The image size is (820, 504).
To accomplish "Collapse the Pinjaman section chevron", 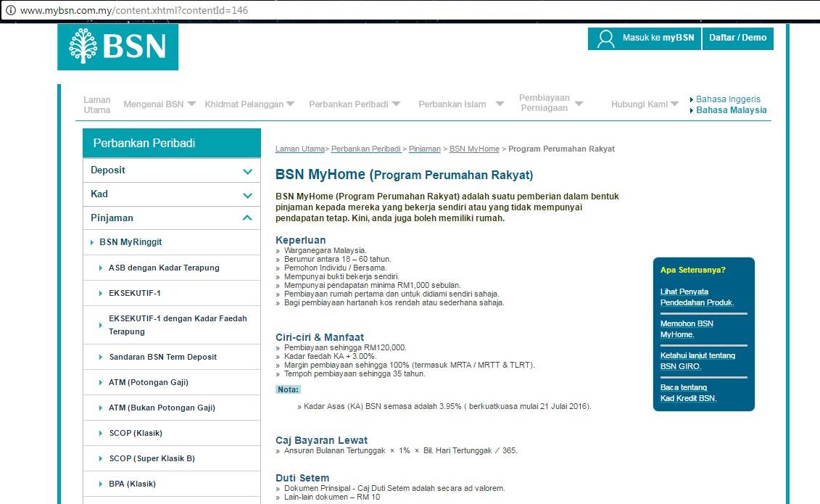I will [247, 218].
